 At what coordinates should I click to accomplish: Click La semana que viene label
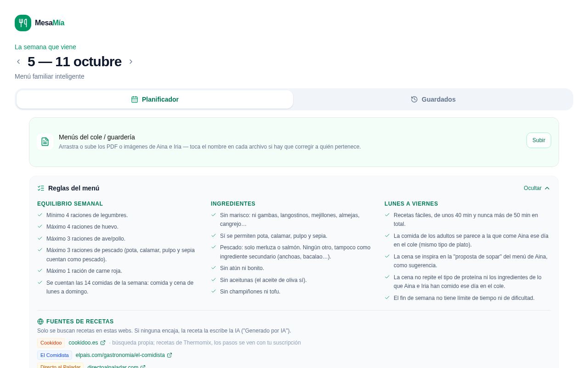point(45,47)
